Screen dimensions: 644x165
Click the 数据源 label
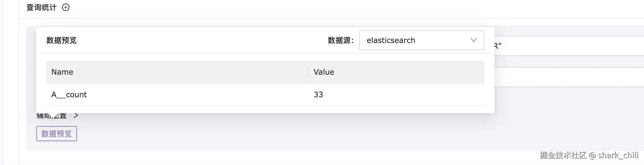pyautogui.click(x=340, y=40)
